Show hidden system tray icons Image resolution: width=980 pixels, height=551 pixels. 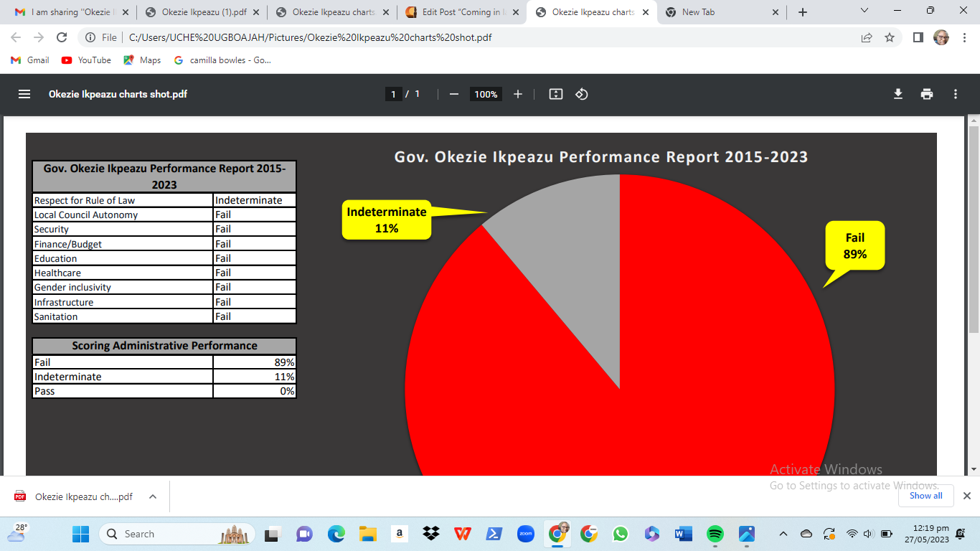point(783,534)
